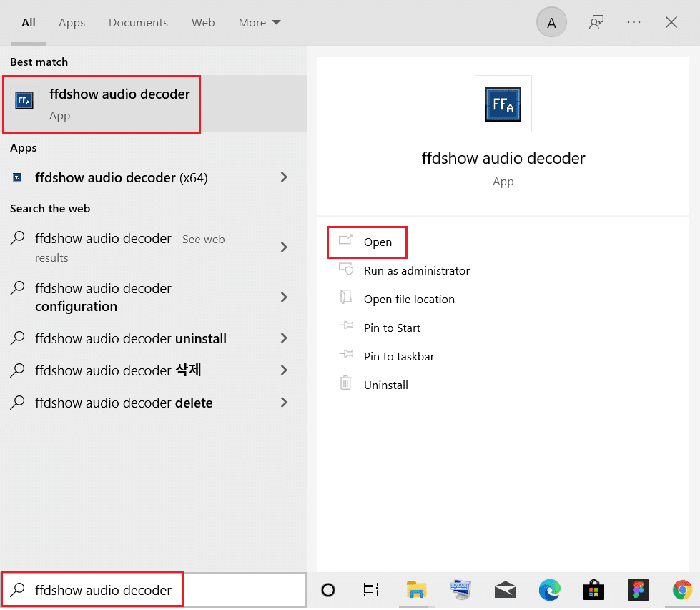Click the shield icon for Run as administrator
Viewport: 700px width, 610px height.
pos(346,270)
